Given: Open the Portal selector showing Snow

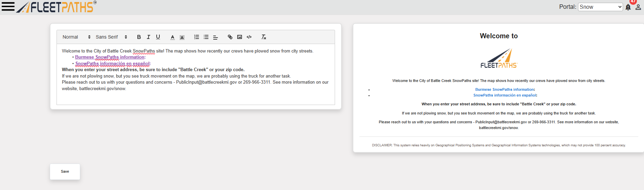Looking at the screenshot, I should point(600,7).
